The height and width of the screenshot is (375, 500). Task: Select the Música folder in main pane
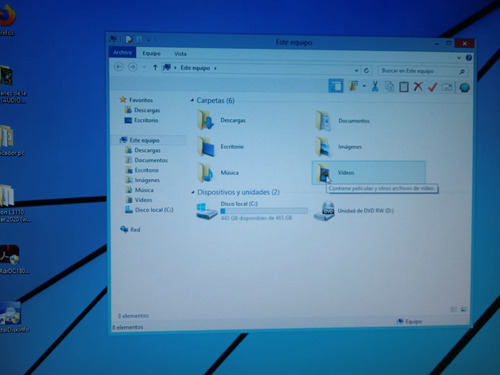coord(218,173)
